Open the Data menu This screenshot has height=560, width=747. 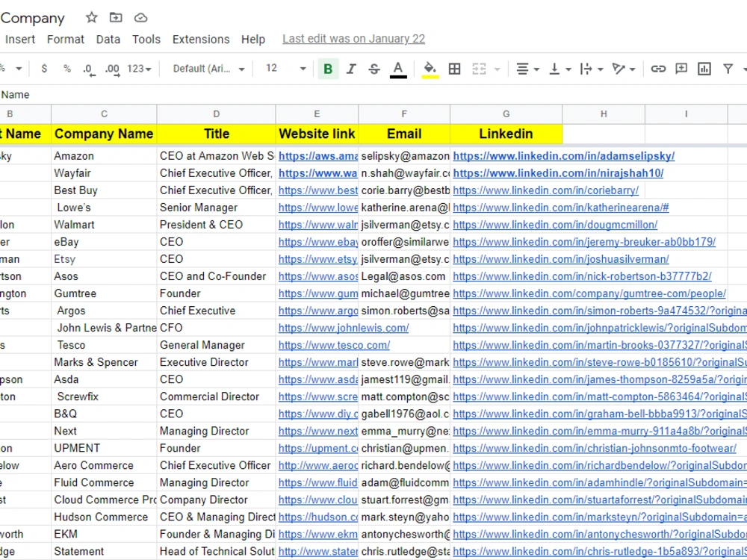coord(108,39)
